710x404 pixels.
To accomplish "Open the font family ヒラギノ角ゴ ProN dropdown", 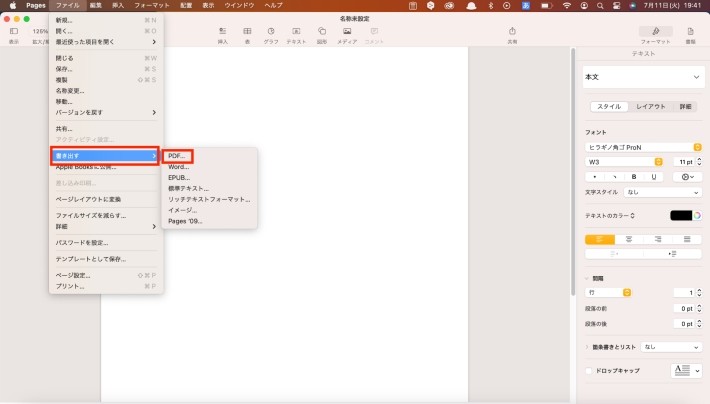I will point(643,147).
